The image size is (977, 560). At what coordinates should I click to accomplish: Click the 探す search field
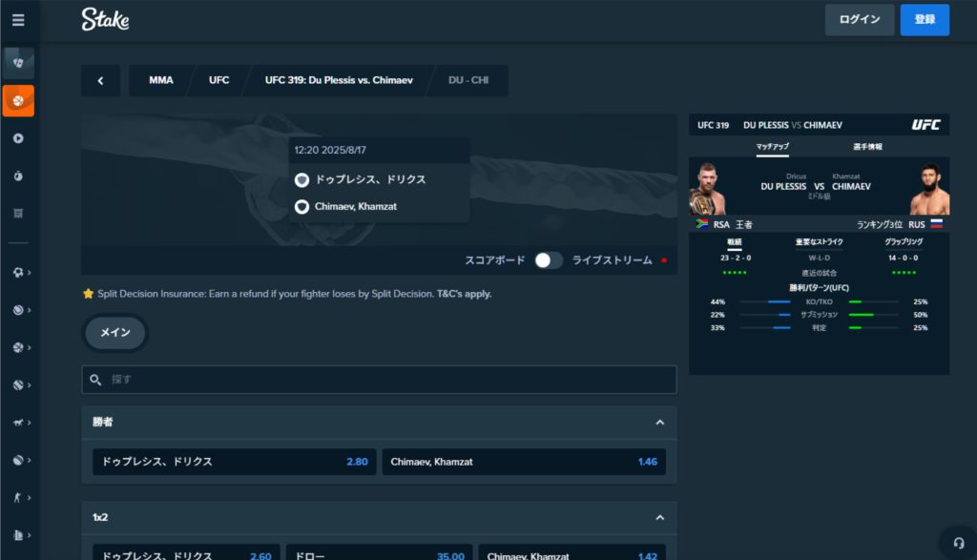pos(379,380)
